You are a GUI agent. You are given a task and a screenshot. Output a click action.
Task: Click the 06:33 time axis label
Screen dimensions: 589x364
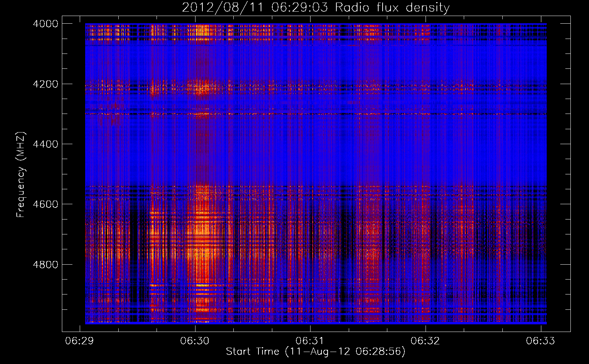click(541, 341)
